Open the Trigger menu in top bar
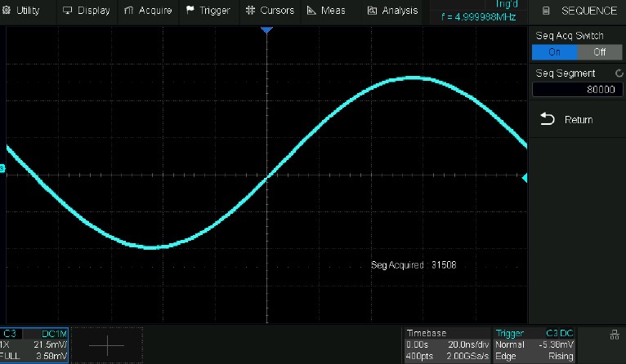This screenshot has height=364, width=626. pos(208,11)
